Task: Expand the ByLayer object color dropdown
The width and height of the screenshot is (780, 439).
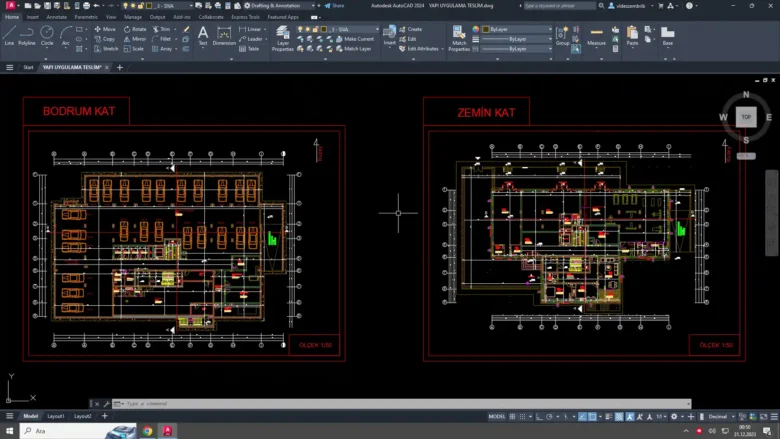Action: (515, 30)
